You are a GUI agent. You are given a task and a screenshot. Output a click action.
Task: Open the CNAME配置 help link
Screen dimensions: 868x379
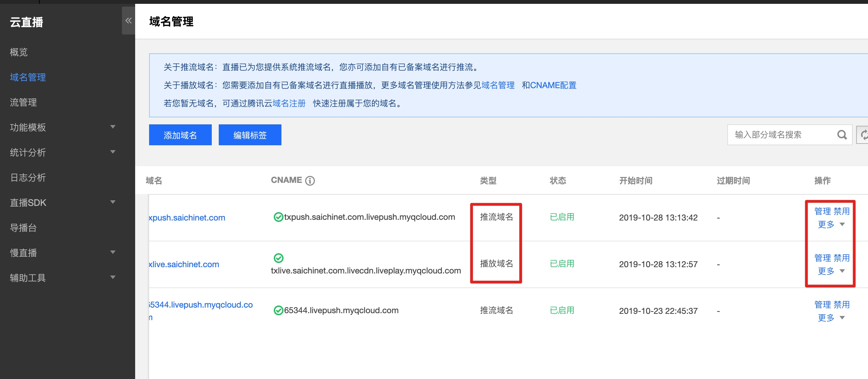click(x=553, y=85)
